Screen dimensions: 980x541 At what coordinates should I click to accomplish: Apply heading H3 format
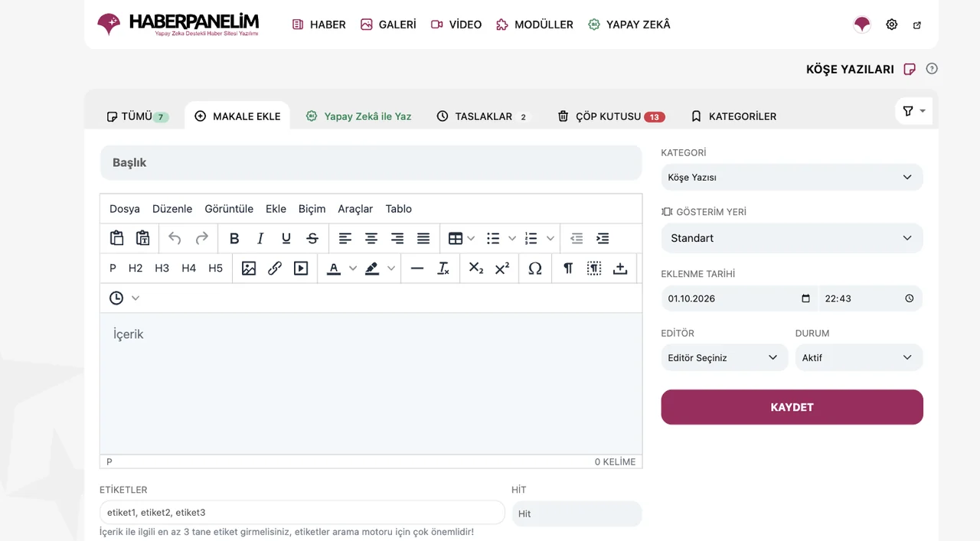coord(162,268)
